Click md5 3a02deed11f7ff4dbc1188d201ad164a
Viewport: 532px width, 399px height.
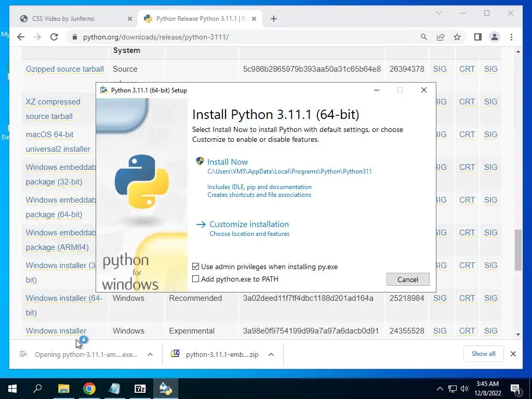point(308,298)
